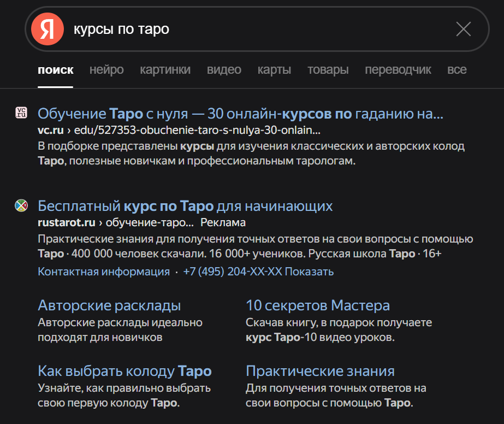504x424 pixels.
Task: Click the rustarot.ru favicon
Action: point(21,205)
